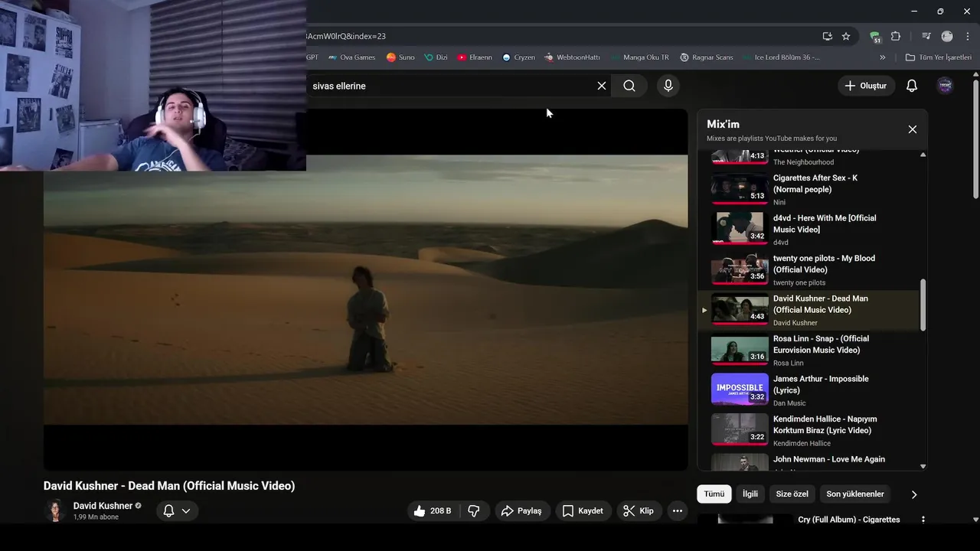Viewport: 980px width, 551px height.
Task: Click the page's vertical scrollbar thumb
Action: 975,138
